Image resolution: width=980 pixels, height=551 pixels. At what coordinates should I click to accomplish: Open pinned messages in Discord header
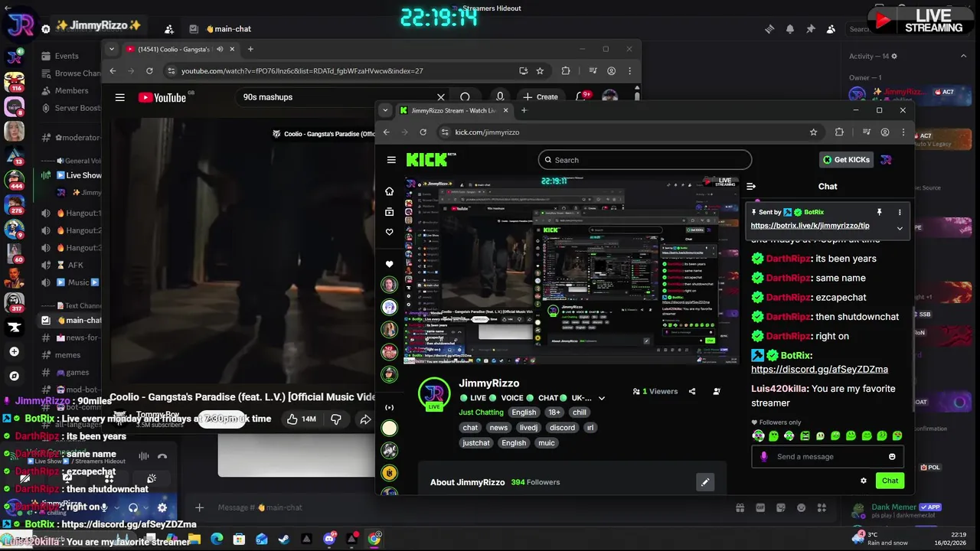810,29
